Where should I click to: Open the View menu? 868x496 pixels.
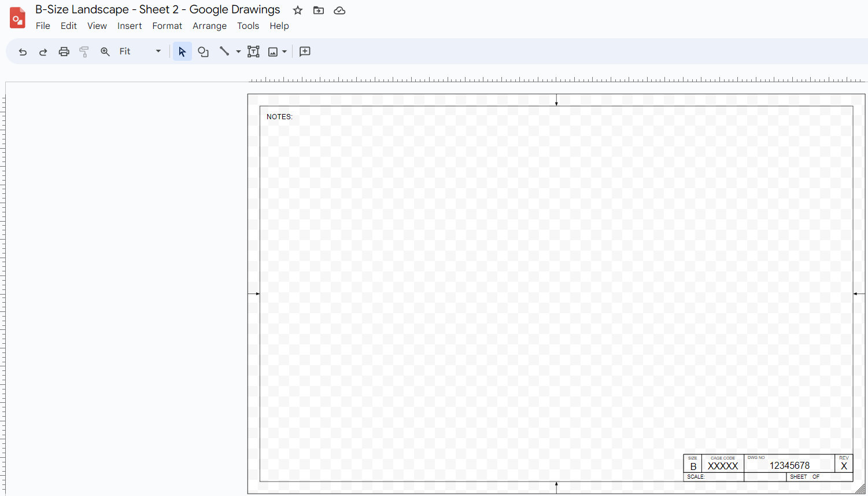point(97,26)
